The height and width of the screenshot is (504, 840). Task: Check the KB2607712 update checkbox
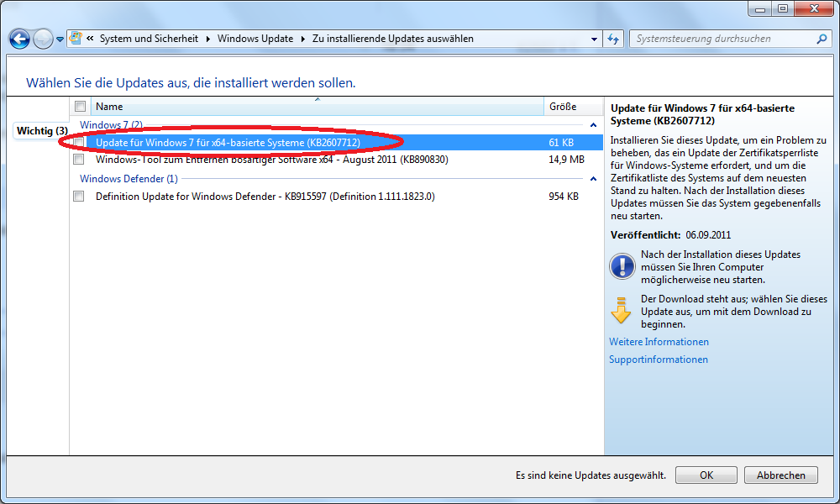pos(79,143)
